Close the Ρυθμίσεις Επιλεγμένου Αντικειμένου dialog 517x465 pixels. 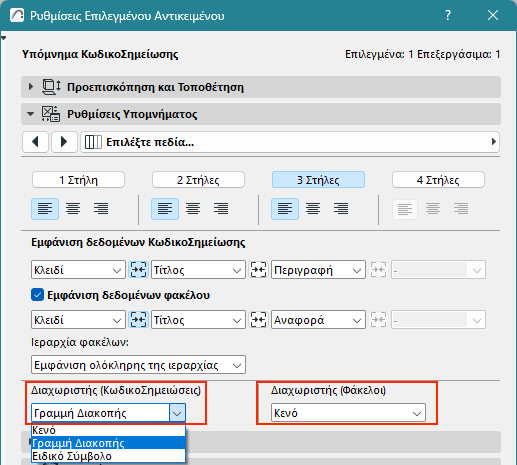[493, 15]
